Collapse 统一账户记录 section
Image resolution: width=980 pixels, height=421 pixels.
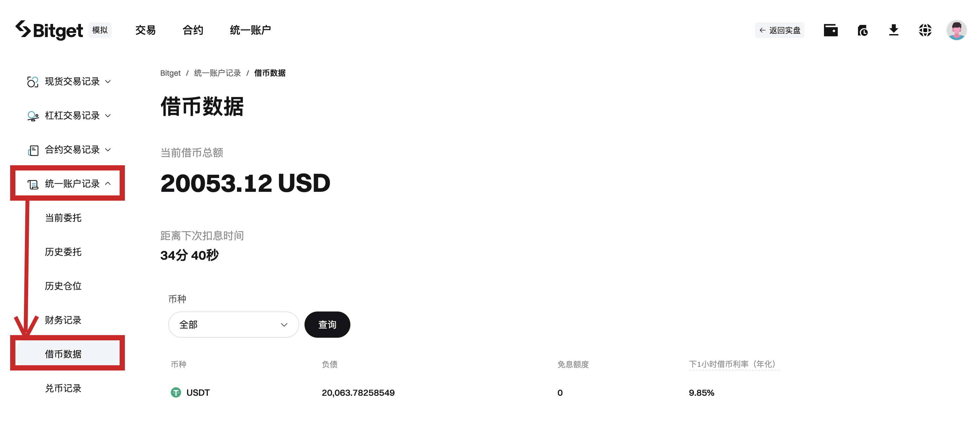69,184
